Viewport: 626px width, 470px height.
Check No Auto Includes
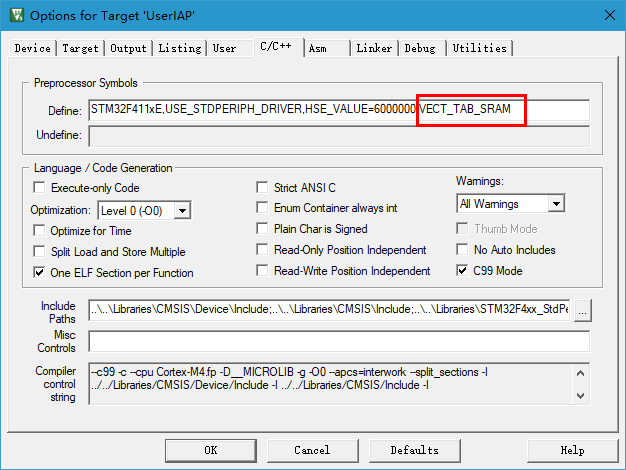pyautogui.click(x=462, y=250)
